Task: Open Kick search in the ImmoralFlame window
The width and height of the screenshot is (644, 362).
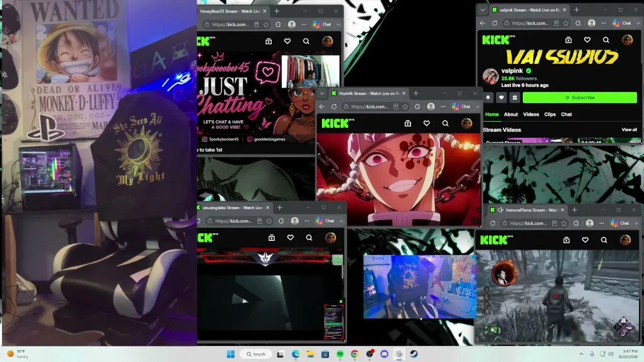Action: (604, 240)
